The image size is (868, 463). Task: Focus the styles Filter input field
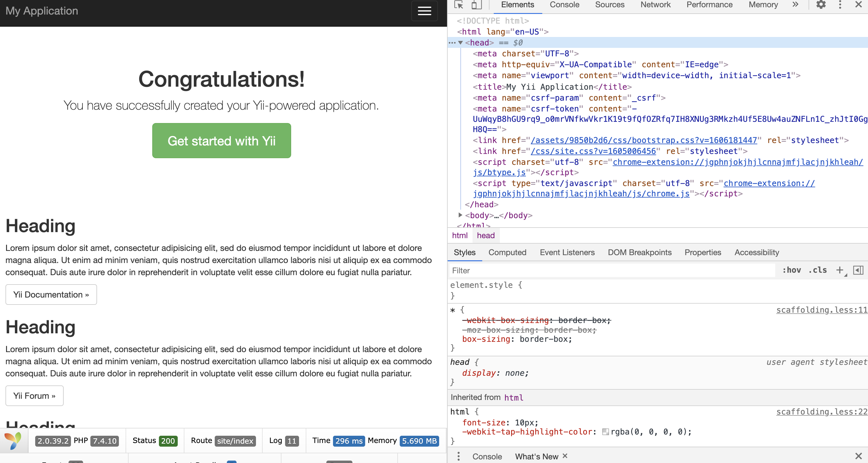[x=612, y=270]
